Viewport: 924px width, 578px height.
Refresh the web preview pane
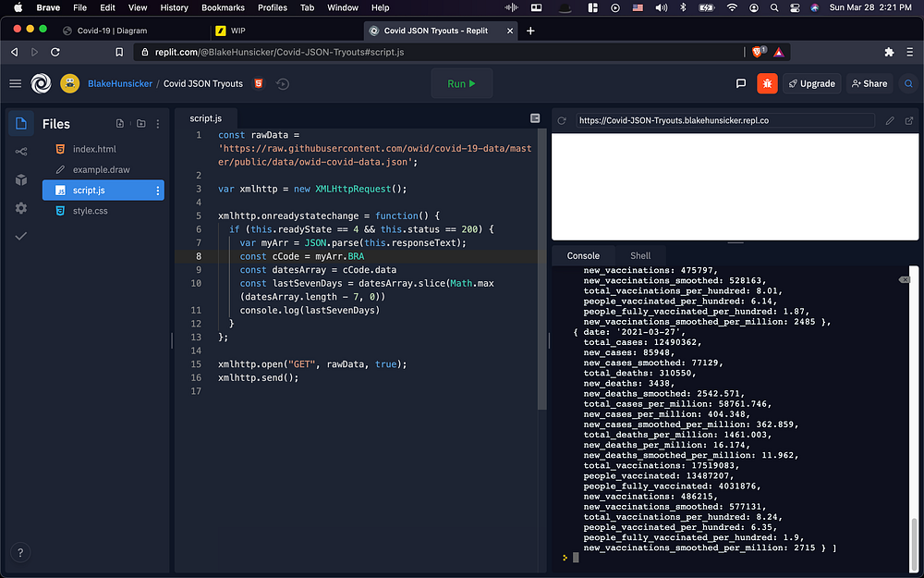coord(561,120)
